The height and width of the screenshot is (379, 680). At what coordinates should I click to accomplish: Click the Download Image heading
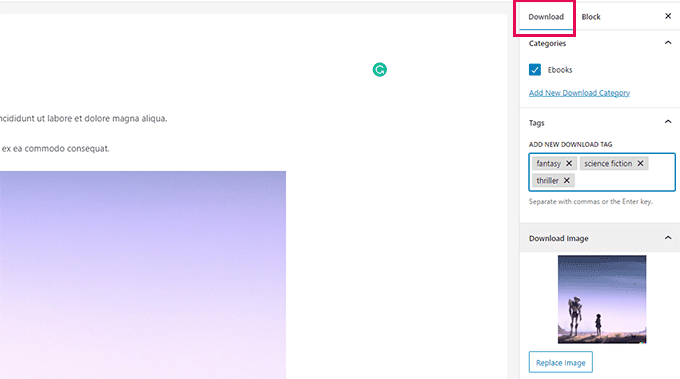coord(559,239)
